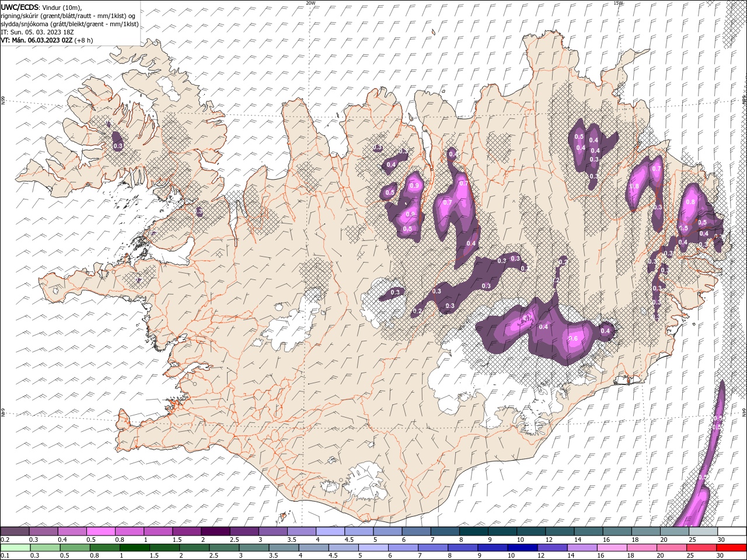The width and height of the screenshot is (747, 560).
Task: Select the sleet/snow legend swatch for 3–3.5
Action: click(x=273, y=531)
